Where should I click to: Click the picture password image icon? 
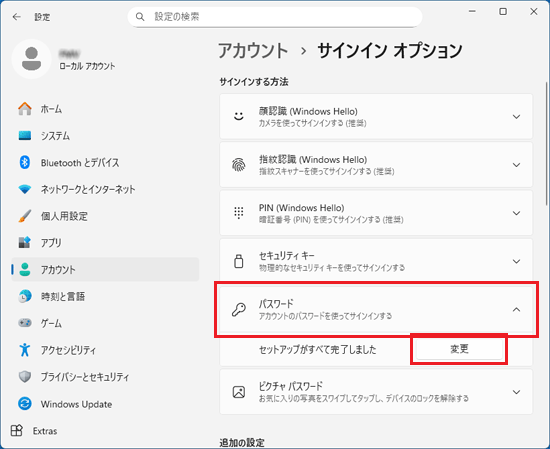tap(239, 392)
